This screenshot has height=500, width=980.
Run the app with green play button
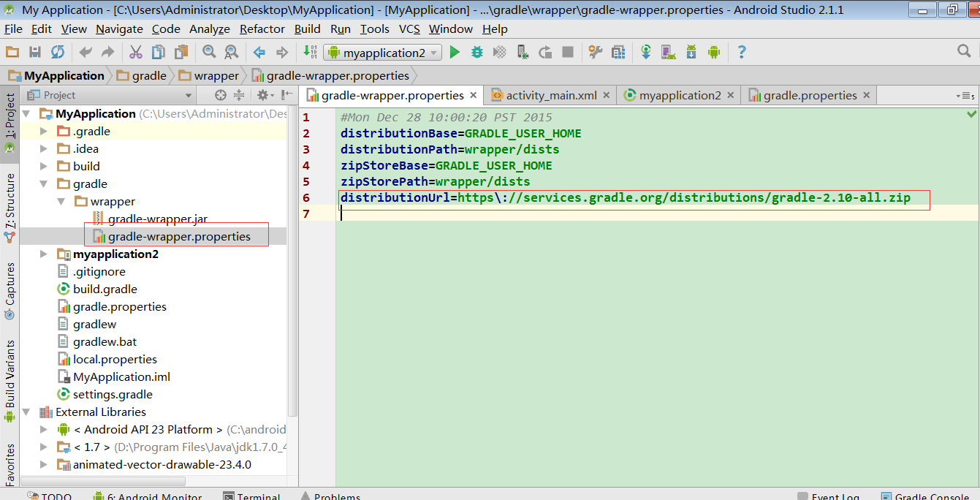click(455, 52)
